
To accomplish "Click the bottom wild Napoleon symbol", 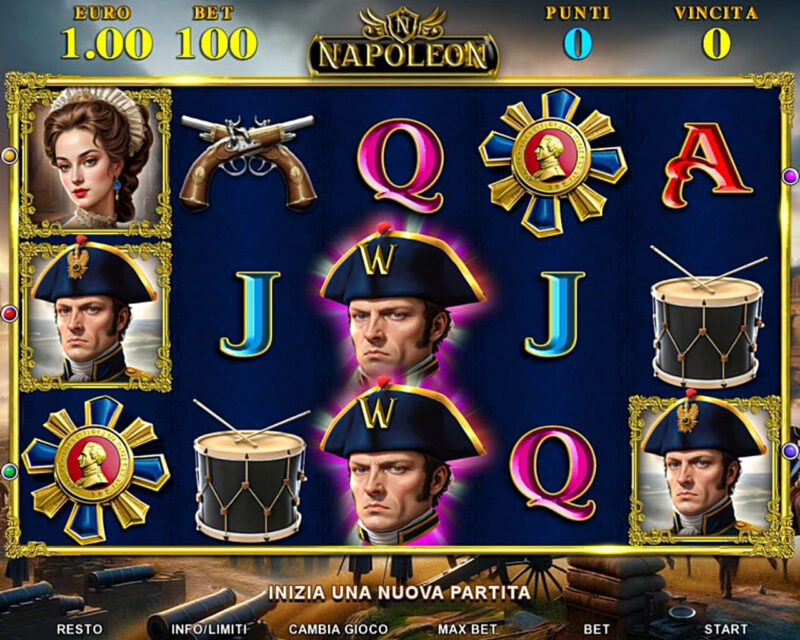I will pyautogui.click(x=401, y=459).
